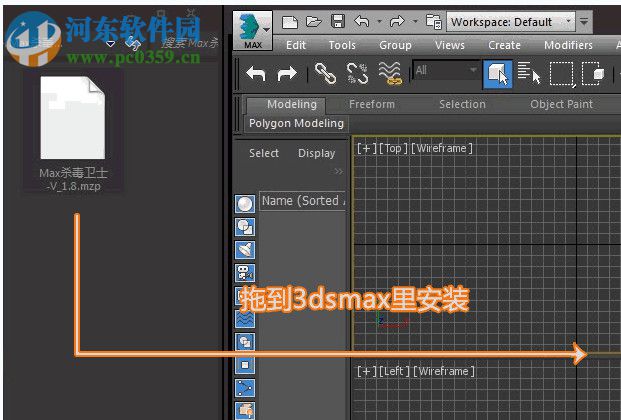
Task: Toggle Display Groups filter in Scene Explorer
Action: pyautogui.click(x=245, y=342)
